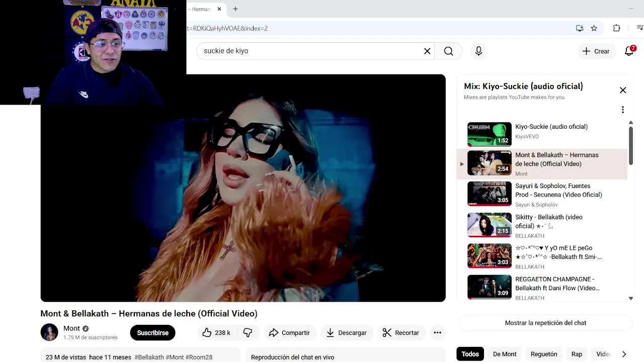The image size is (644, 362).
Task: Close the Mix playlist panel
Action: (x=623, y=90)
